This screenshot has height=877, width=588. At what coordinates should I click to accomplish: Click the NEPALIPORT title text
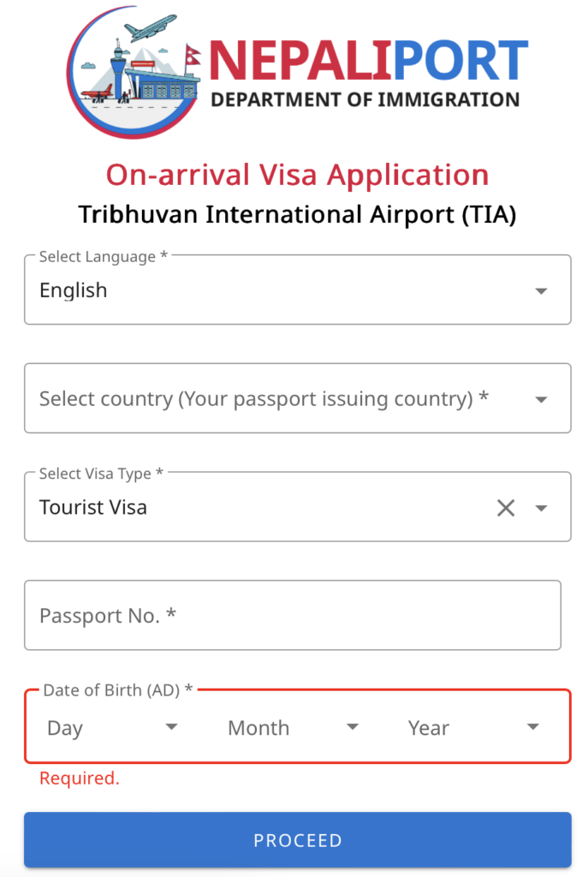click(368, 62)
